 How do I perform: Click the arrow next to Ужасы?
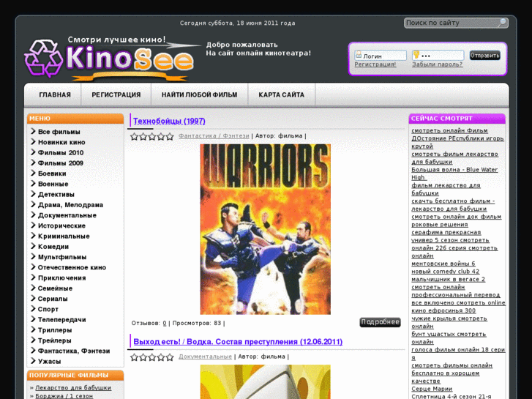33,361
